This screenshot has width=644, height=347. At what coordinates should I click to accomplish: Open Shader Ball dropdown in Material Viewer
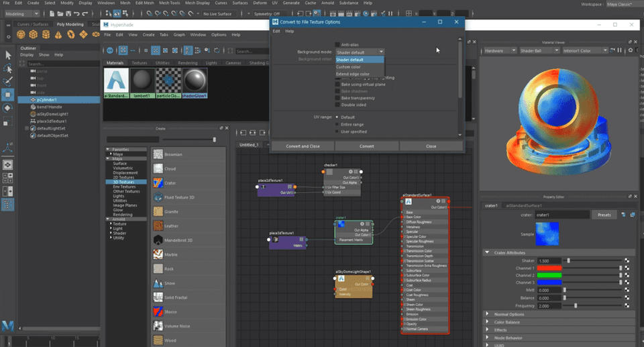[x=539, y=50]
